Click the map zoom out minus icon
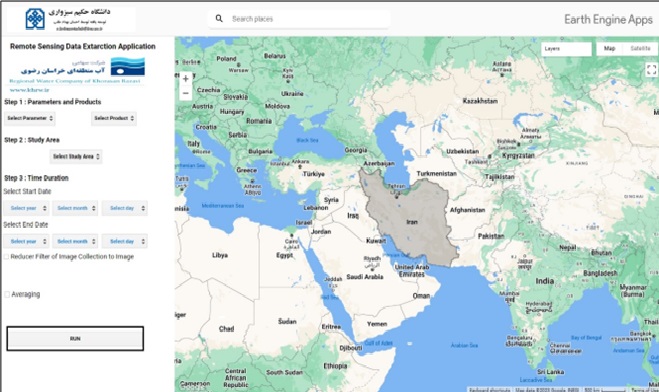Screen dimensions: 659x392 (185, 93)
